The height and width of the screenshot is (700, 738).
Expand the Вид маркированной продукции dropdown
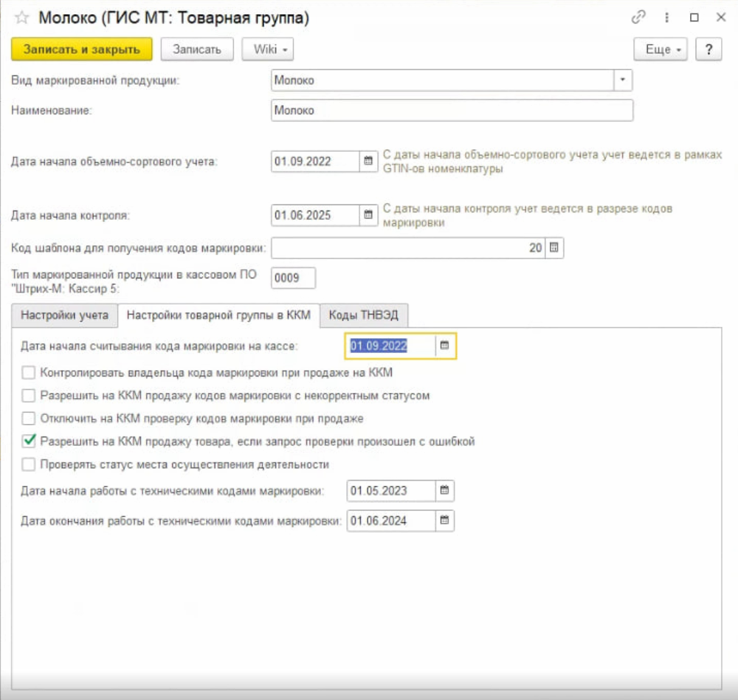[x=623, y=80]
